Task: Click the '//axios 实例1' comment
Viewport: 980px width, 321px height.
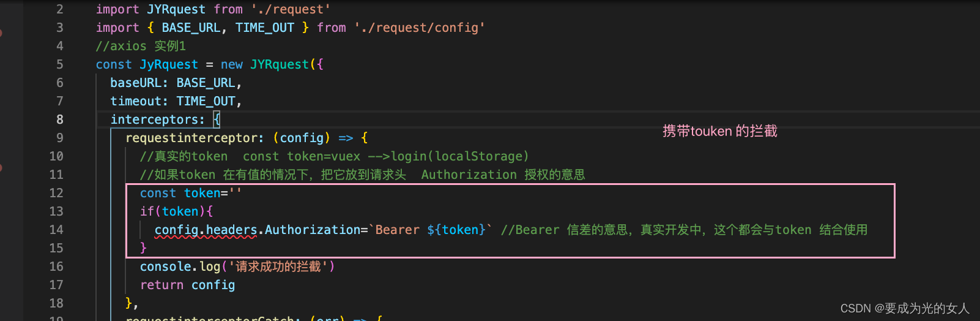Action: (x=141, y=46)
